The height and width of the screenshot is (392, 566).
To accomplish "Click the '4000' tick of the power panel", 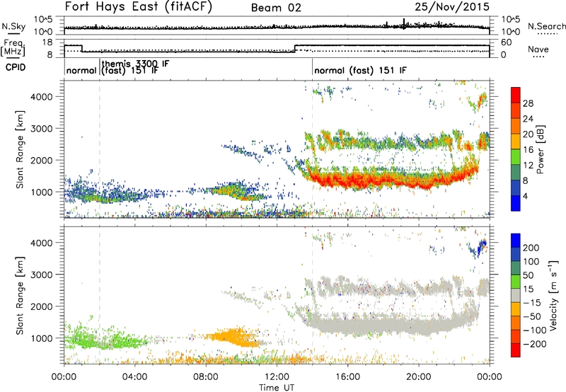I will pos(41,97).
